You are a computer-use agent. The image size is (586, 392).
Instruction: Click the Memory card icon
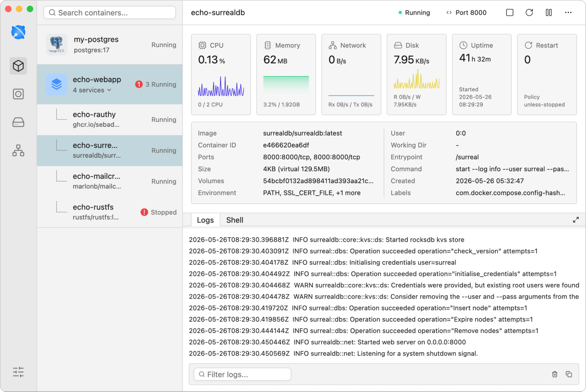[x=267, y=45]
